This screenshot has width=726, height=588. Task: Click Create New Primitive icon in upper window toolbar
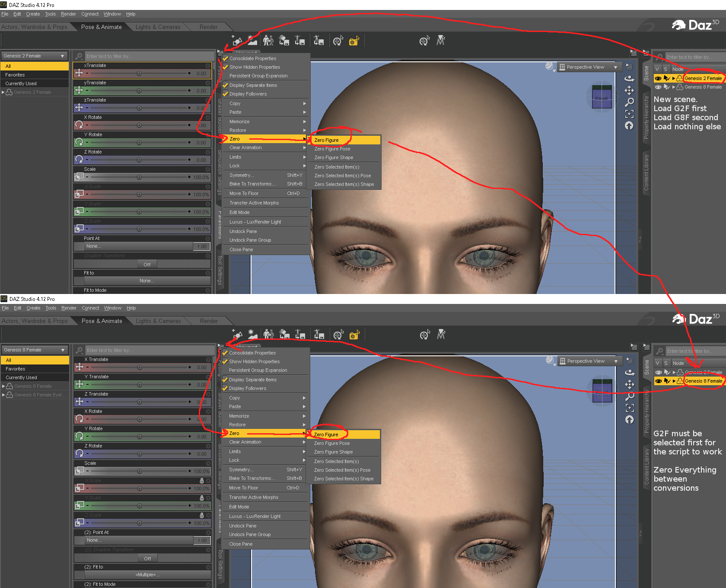pyautogui.click(x=237, y=41)
